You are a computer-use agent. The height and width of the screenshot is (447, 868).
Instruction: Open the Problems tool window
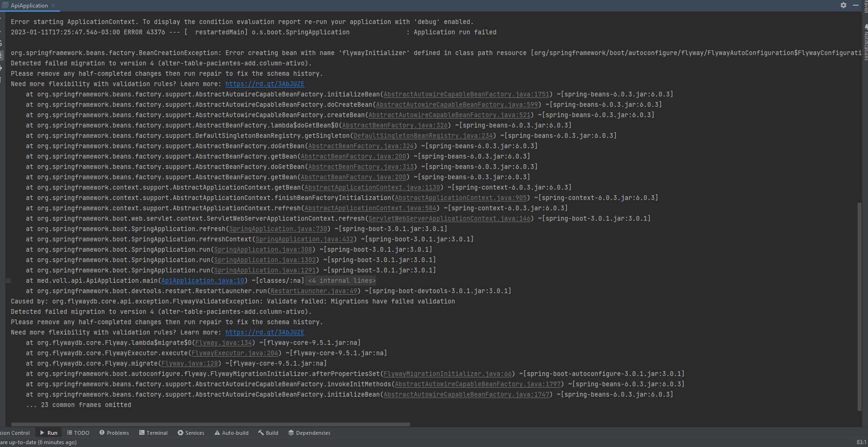(x=114, y=433)
